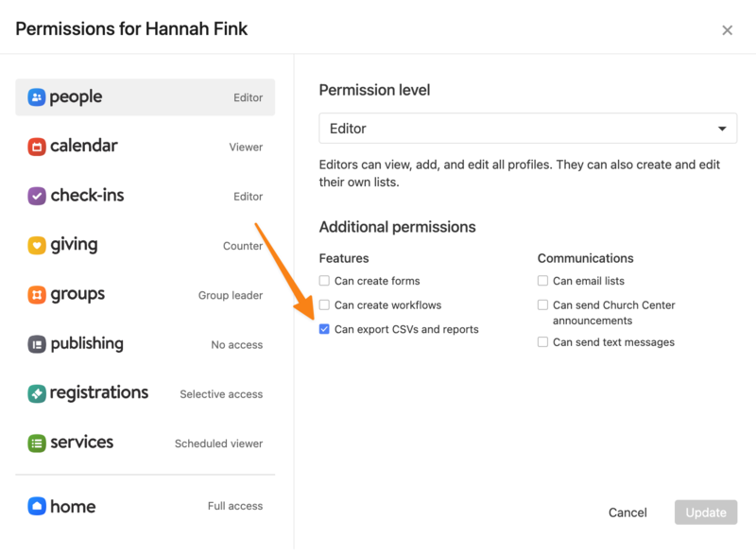756x556 pixels.
Task: Enable Can send text messages
Action: point(543,342)
